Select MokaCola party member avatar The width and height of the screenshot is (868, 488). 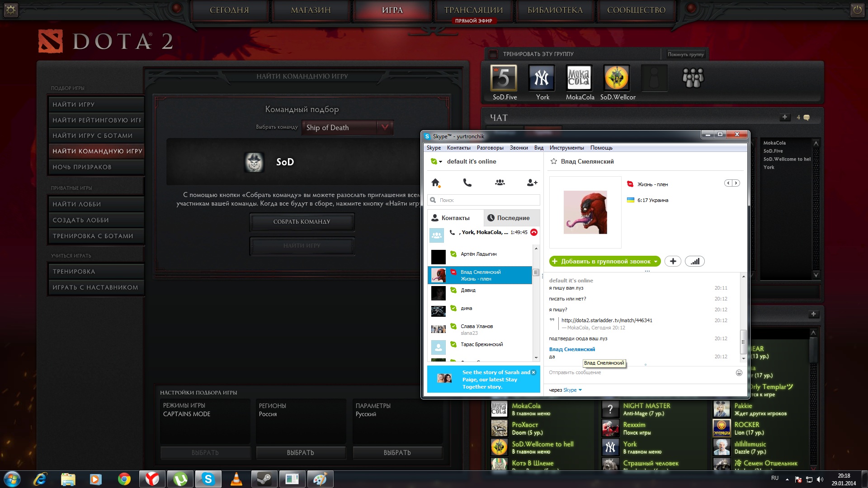tap(579, 78)
